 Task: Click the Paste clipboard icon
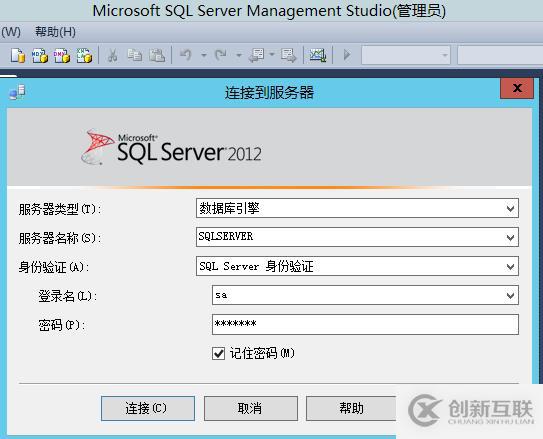coord(157,55)
